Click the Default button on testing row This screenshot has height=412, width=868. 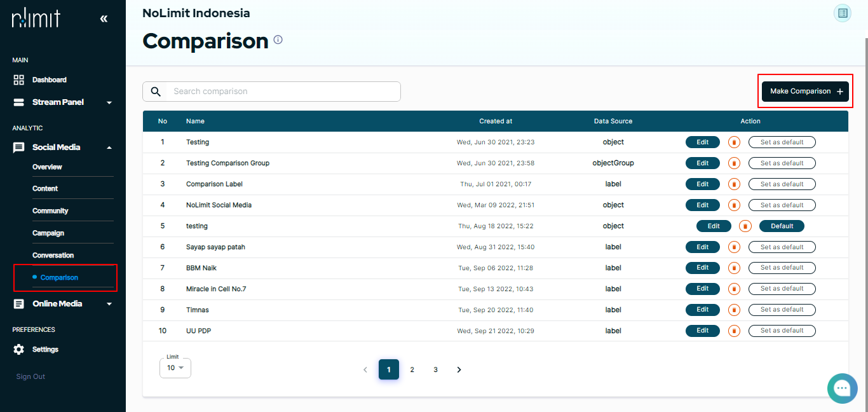[782, 226]
